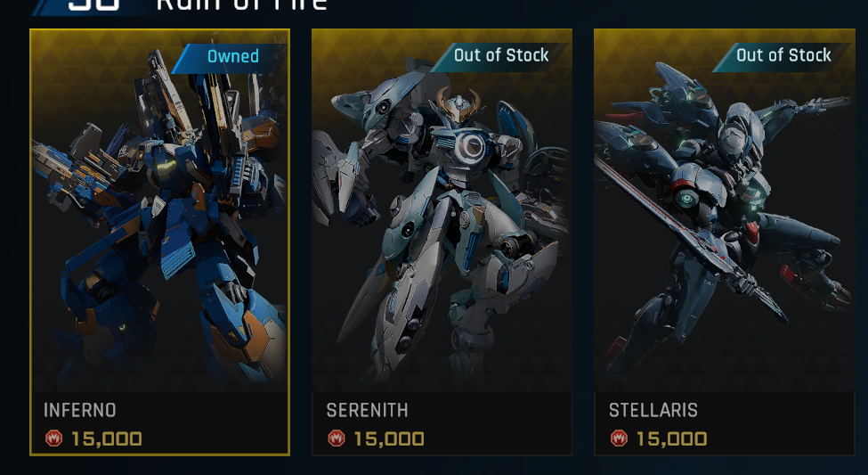
Task: Click the INFERNO name label
Action: click(80, 411)
